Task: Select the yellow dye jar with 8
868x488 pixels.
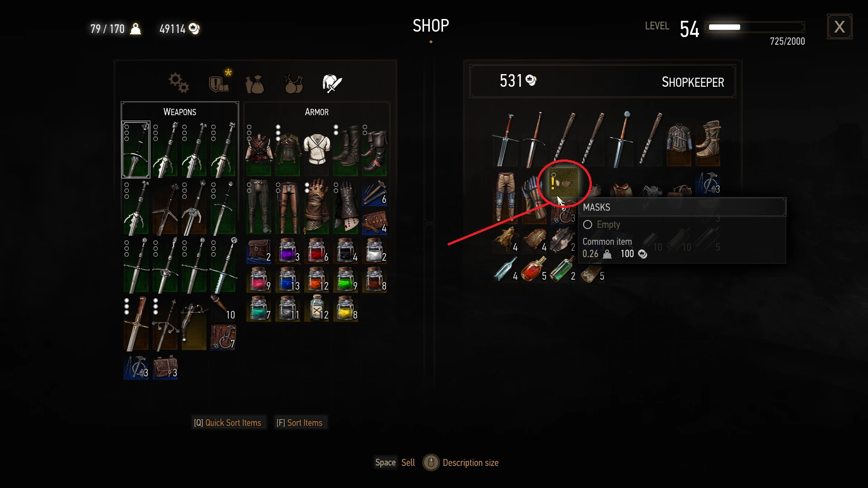Action: tap(345, 309)
